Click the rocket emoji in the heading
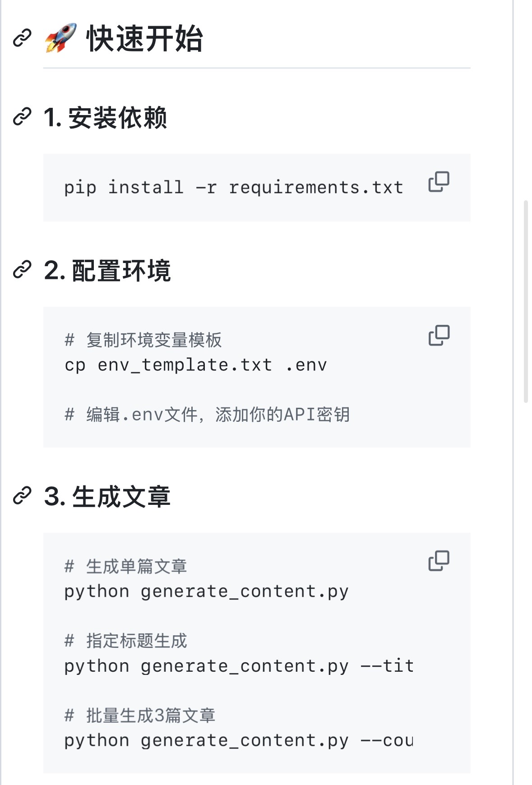The height and width of the screenshot is (785, 532). click(61, 38)
